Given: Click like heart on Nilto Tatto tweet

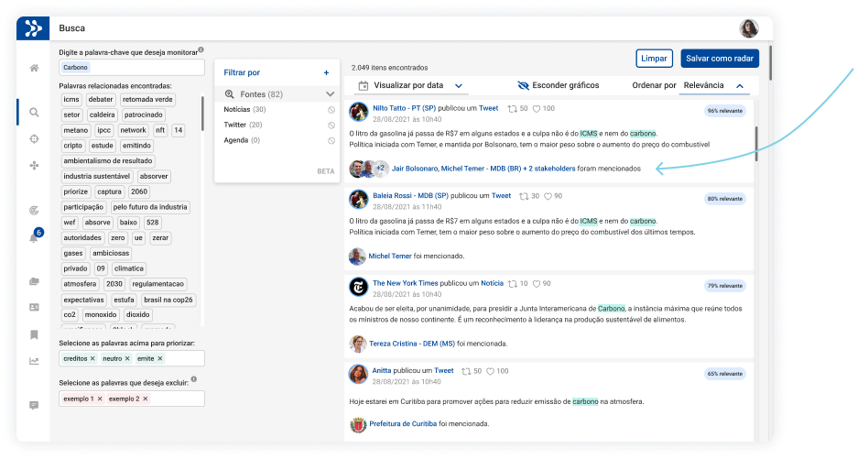Looking at the screenshot, I should pyautogui.click(x=537, y=109).
